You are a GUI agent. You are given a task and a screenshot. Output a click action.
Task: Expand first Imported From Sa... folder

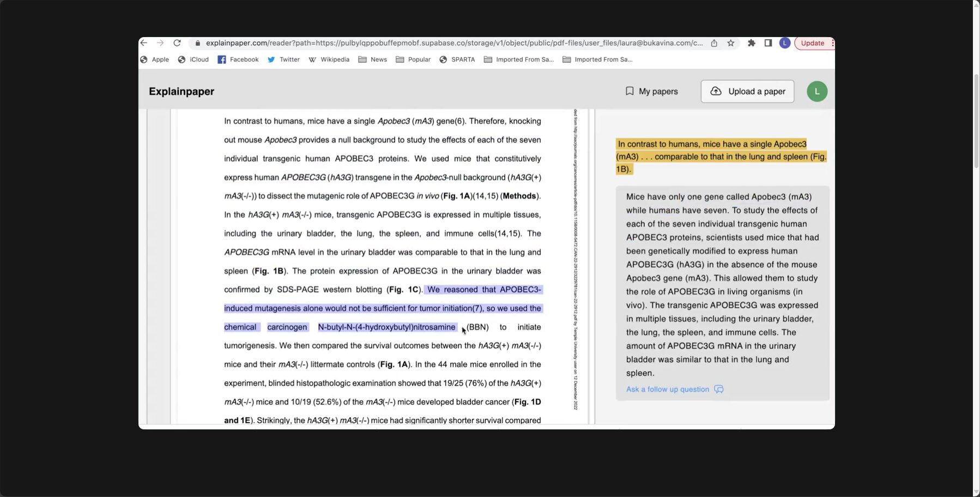tap(519, 59)
